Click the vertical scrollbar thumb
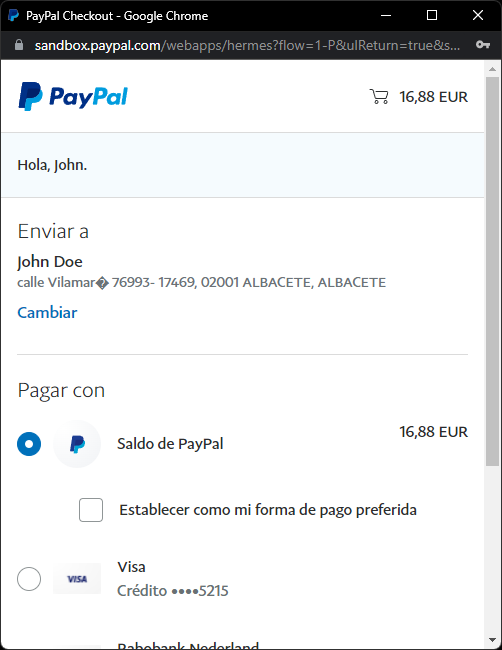Viewport: 502px width, 650px height. (492, 272)
